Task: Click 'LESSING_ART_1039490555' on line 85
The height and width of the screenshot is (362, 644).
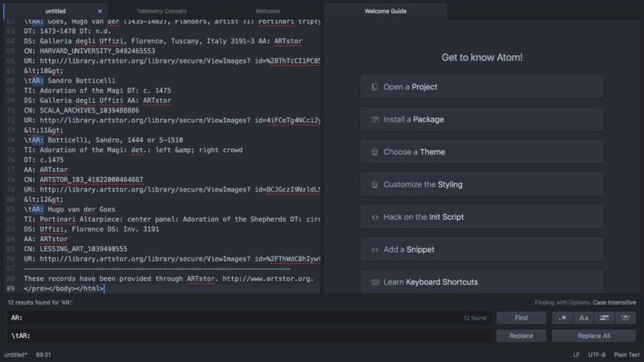Action: click(84, 249)
